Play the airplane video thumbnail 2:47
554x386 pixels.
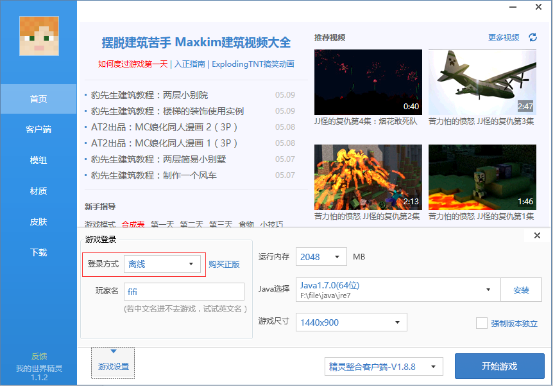pyautogui.click(x=482, y=82)
